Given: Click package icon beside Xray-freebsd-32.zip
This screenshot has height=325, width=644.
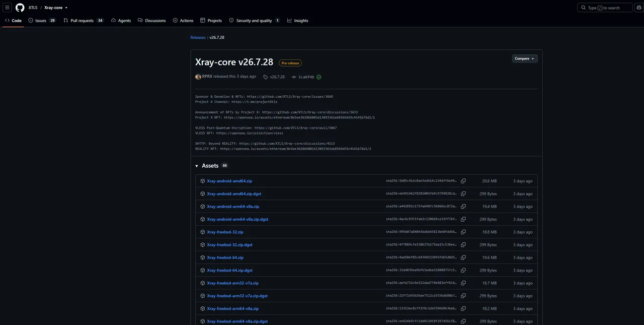Looking at the screenshot, I should [203, 232].
